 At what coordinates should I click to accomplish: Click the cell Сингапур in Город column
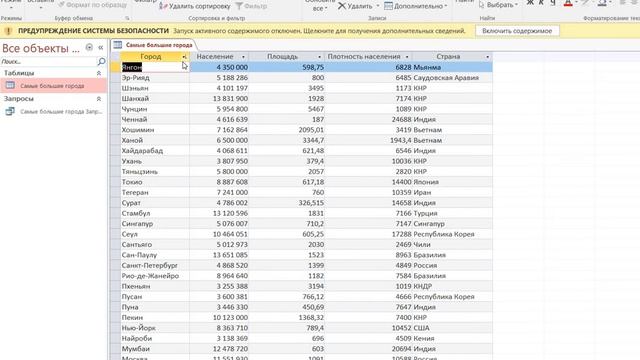tap(155, 224)
